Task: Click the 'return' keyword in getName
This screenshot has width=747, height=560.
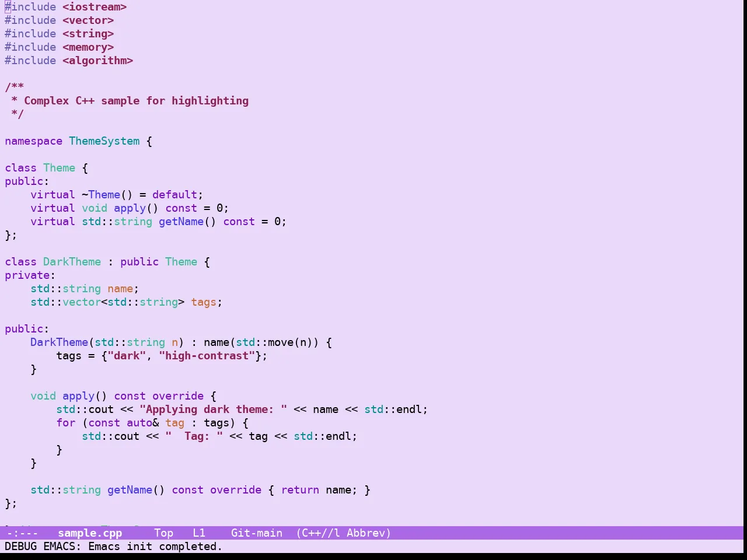Action: pos(300,490)
